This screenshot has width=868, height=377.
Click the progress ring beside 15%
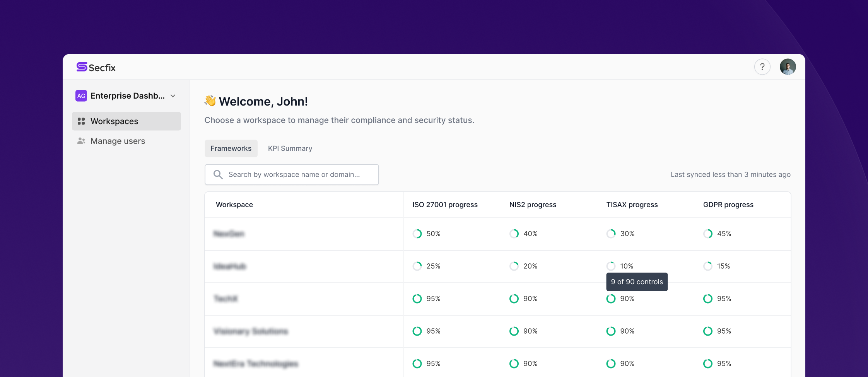click(708, 266)
